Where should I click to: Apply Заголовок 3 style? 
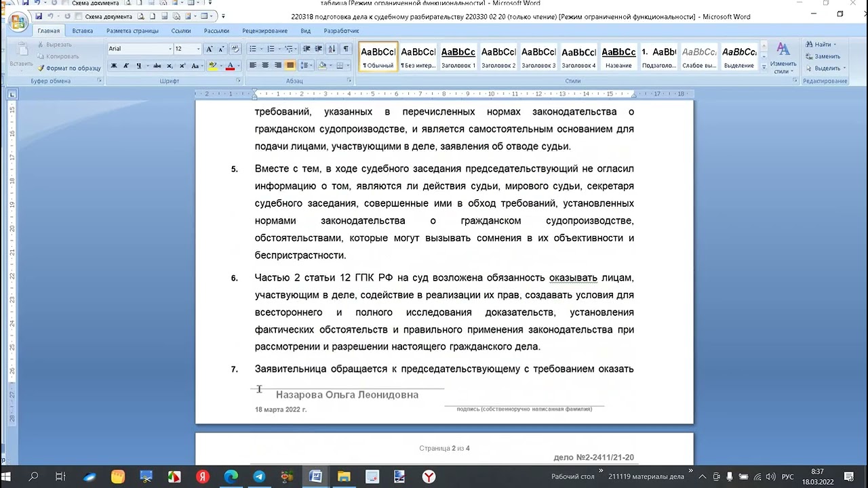pos(538,57)
